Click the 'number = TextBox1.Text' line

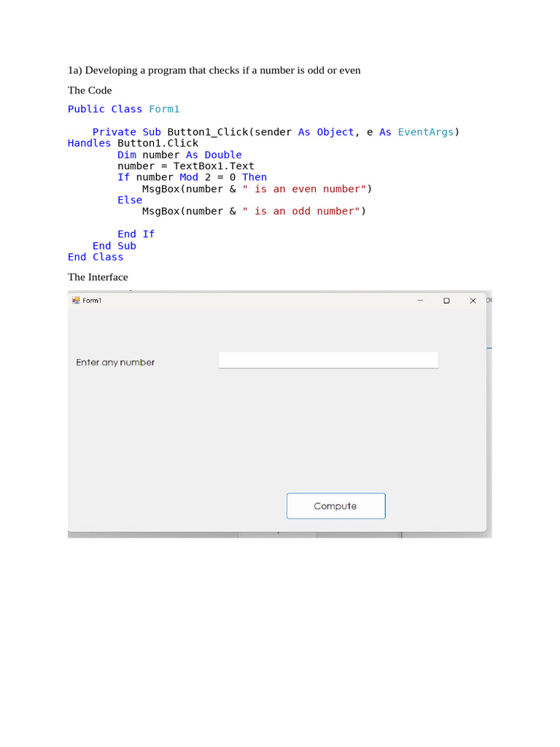coord(186,166)
